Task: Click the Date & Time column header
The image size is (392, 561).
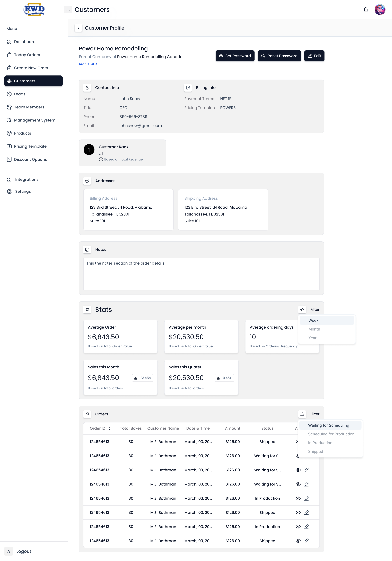Action: [x=198, y=428]
